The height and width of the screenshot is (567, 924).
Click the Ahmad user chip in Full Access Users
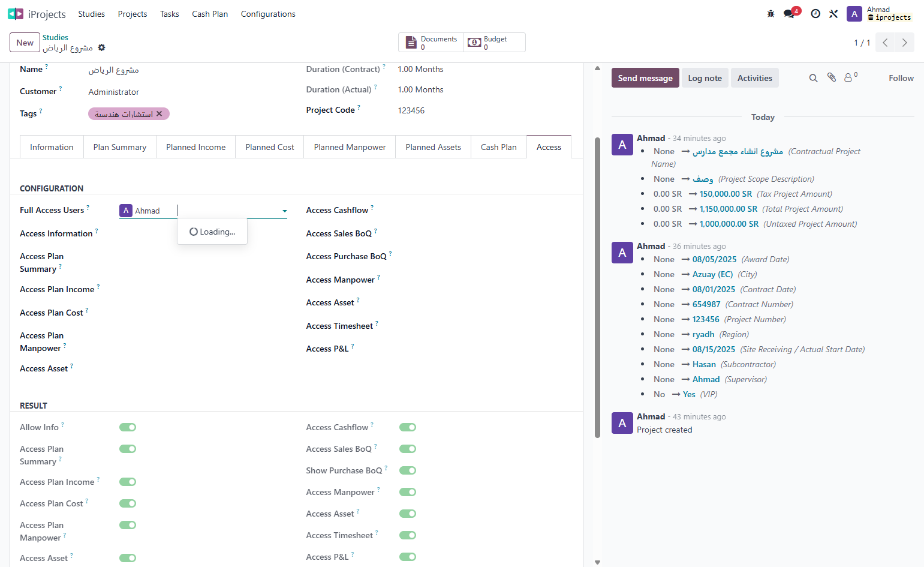[x=141, y=211]
